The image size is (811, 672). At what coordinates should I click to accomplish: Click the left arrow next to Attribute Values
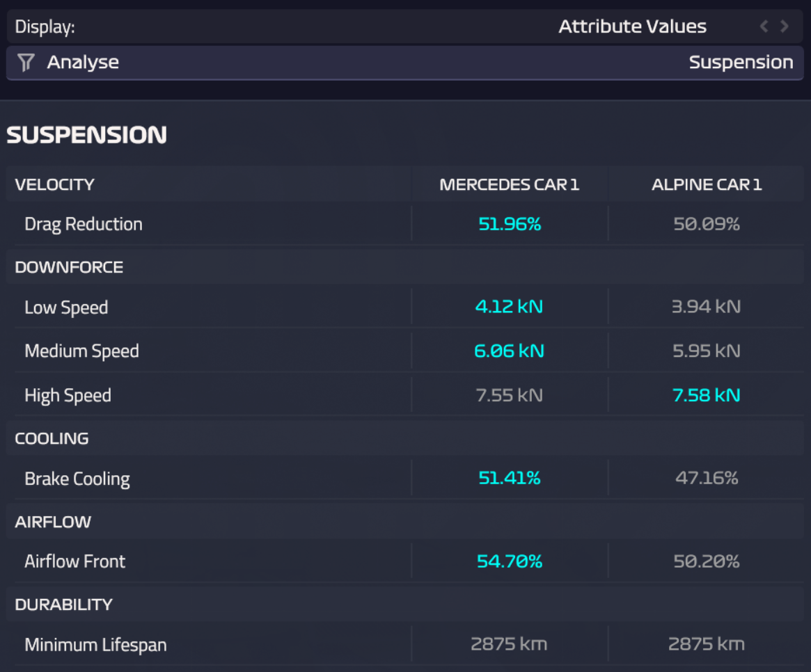(x=764, y=26)
